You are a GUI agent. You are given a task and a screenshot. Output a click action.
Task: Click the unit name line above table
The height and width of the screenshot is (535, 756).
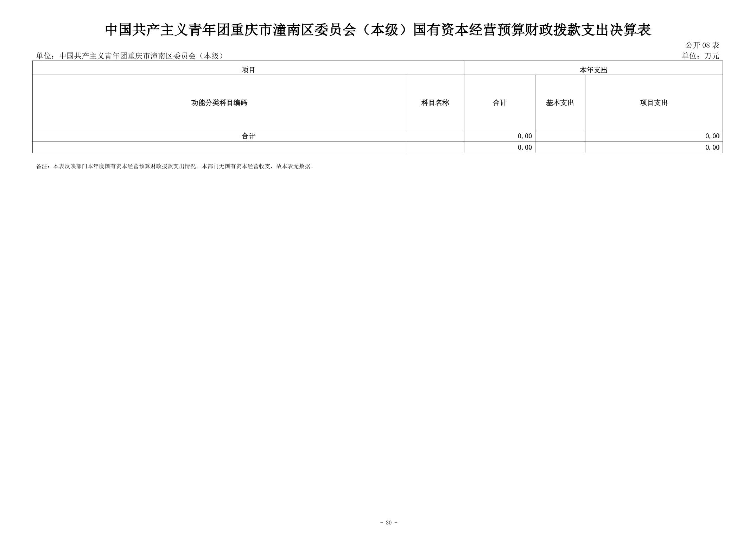[x=130, y=56]
